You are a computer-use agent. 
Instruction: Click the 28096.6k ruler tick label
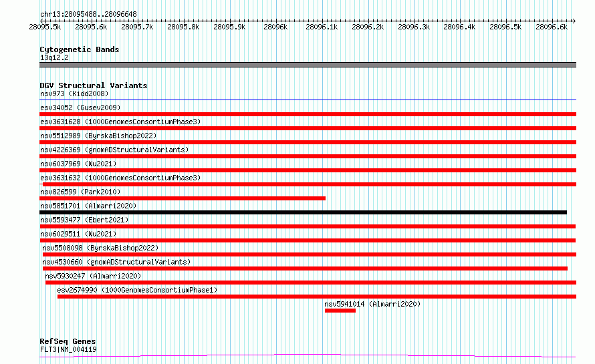click(x=552, y=27)
